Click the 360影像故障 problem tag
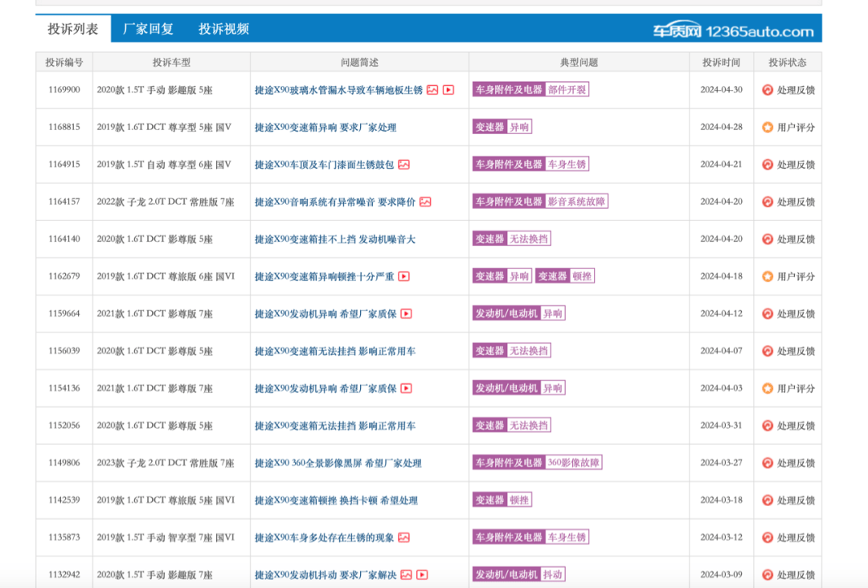 574,463
